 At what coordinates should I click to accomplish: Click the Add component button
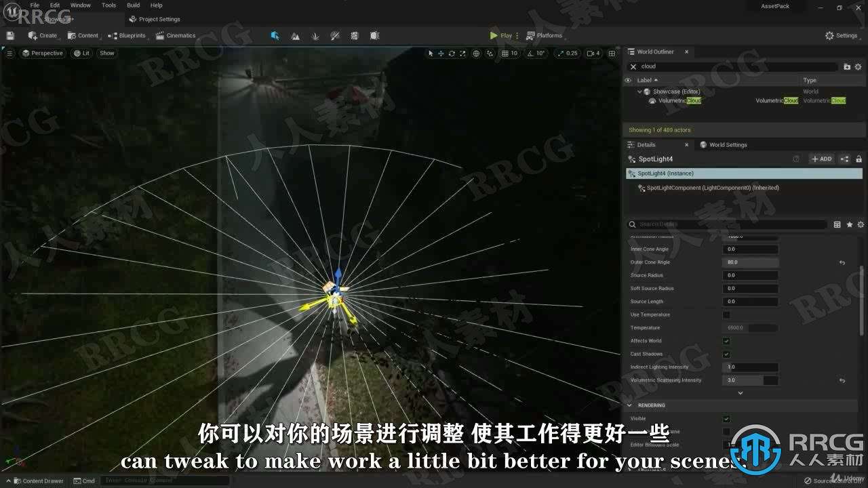(821, 159)
